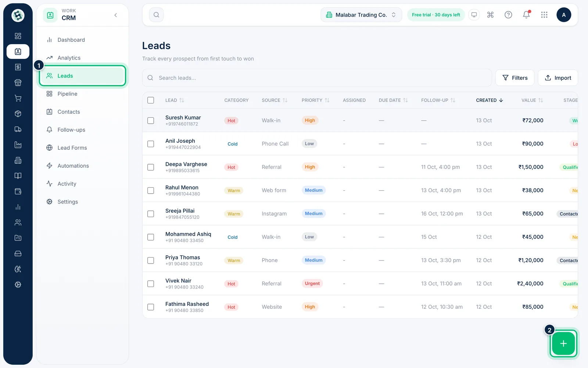This screenshot has height=368, width=588.
Task: Open the storefront icon in left rail
Action: pyautogui.click(x=18, y=83)
